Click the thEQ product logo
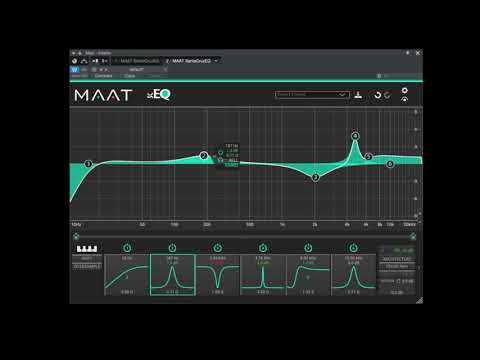This screenshot has height=360, width=480. [x=159, y=95]
